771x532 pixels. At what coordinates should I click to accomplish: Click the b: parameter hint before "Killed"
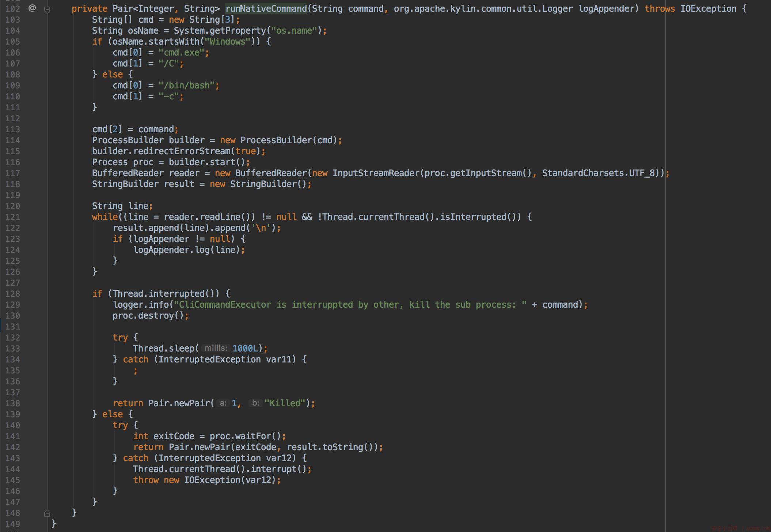255,403
